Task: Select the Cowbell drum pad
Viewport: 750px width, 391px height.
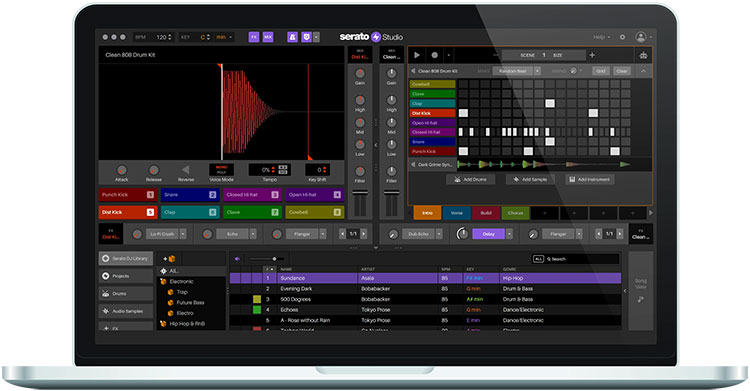Action: [x=314, y=212]
